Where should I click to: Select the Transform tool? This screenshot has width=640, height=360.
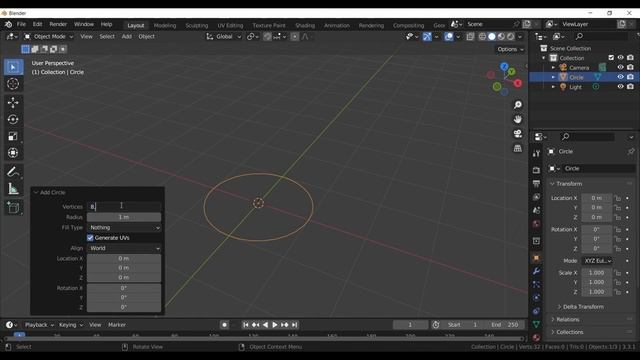13,153
